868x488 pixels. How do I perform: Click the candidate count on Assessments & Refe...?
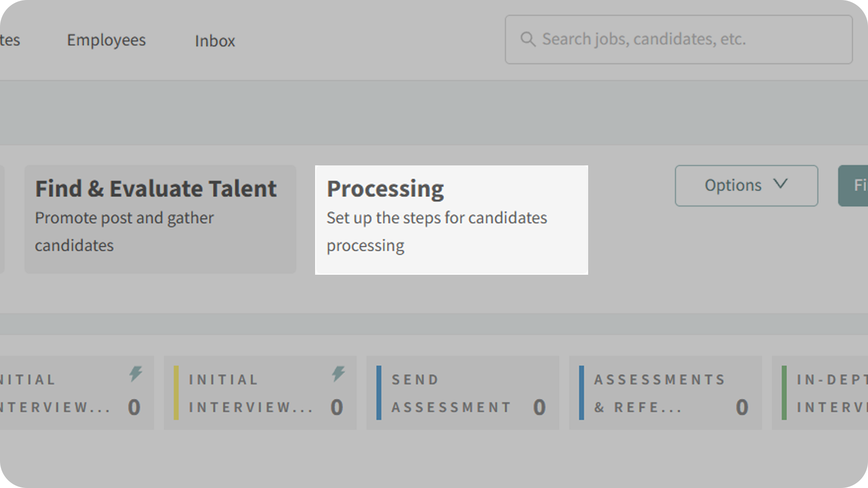[x=741, y=407]
